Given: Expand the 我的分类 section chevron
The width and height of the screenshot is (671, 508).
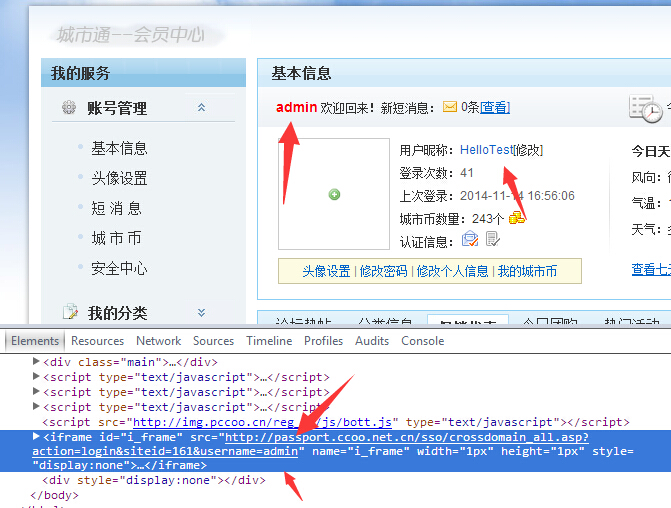Looking at the screenshot, I should pos(201,313).
